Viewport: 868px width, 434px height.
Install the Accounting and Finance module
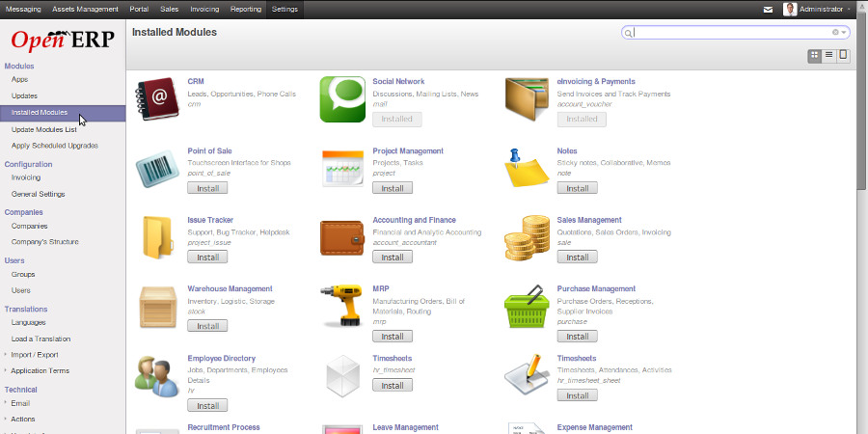tap(393, 258)
